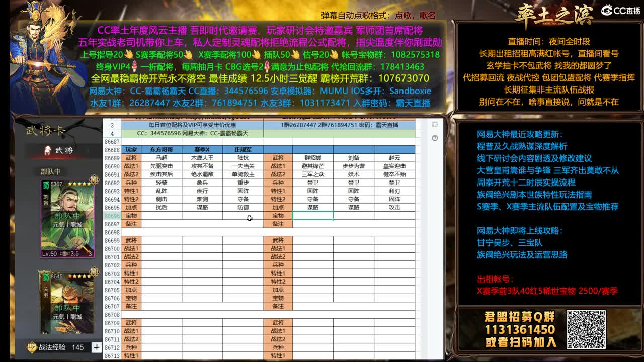The height and width of the screenshot is (362, 644).
Task: Select header cell 赛季X
Action: tap(202, 150)
